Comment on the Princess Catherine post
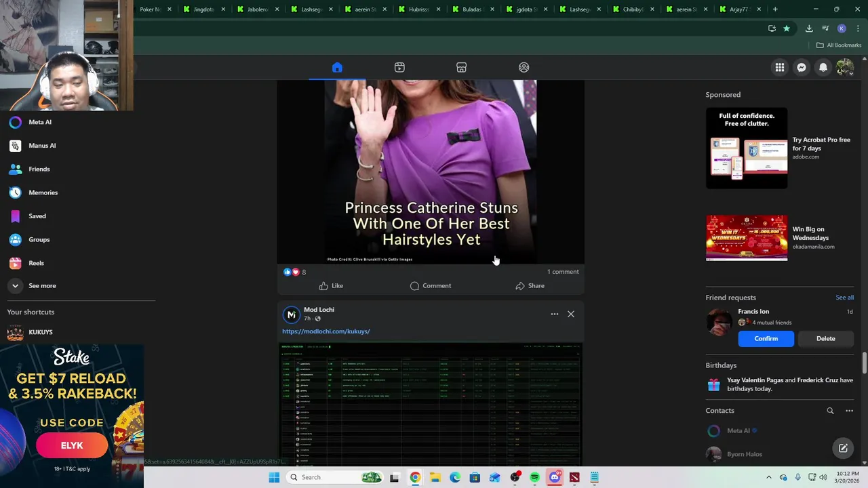This screenshot has width=868, height=488. (x=431, y=286)
